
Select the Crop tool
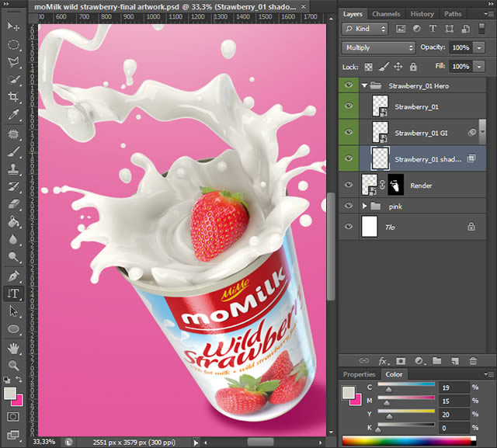pos(13,96)
